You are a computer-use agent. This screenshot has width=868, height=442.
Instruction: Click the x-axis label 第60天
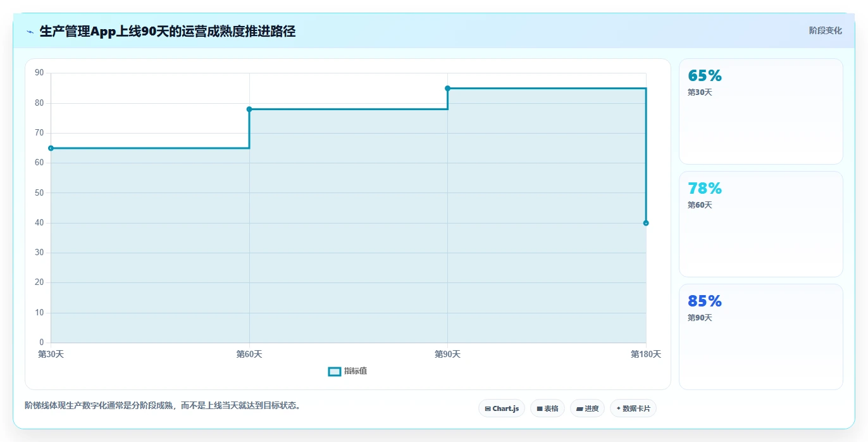249,354
